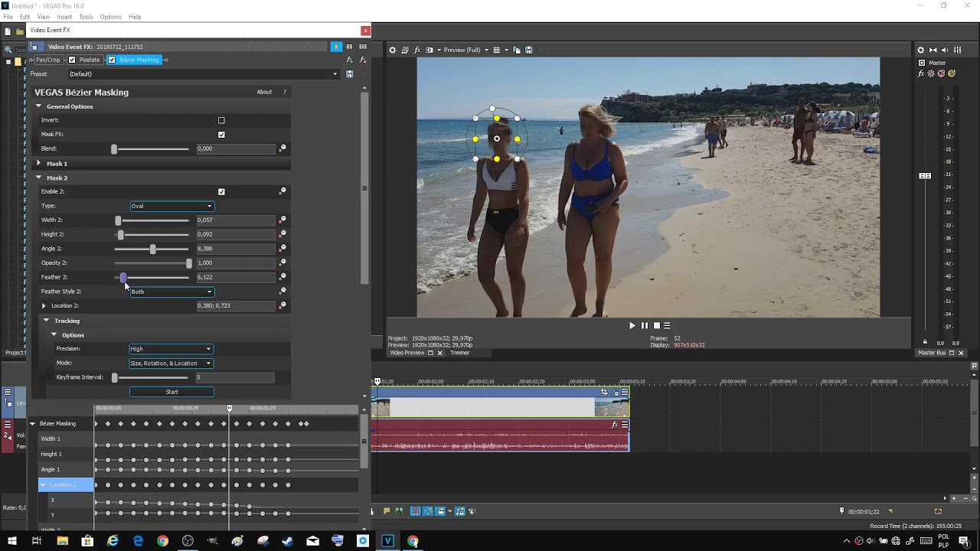The width and height of the screenshot is (980, 551).
Task: Open the Type dropdown showing Oval
Action: tap(171, 206)
